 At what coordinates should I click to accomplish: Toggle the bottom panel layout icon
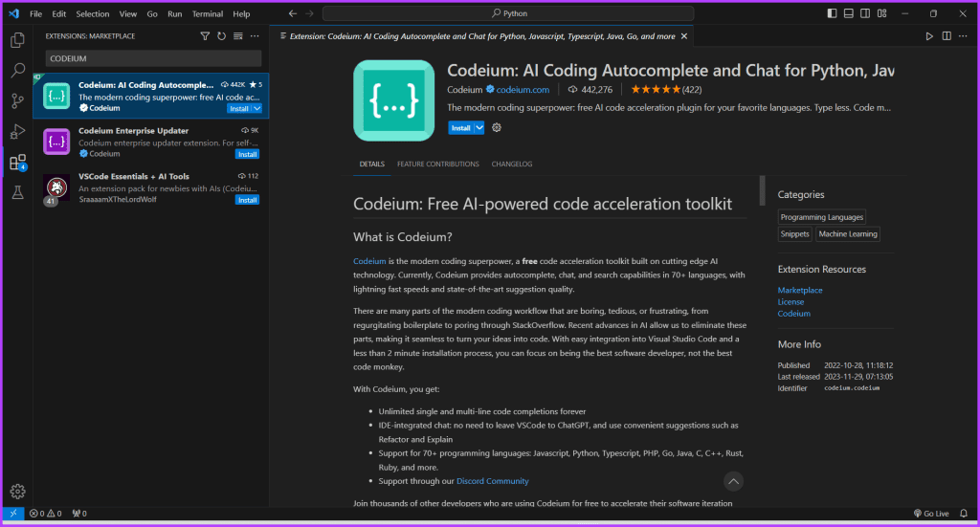[x=848, y=13]
